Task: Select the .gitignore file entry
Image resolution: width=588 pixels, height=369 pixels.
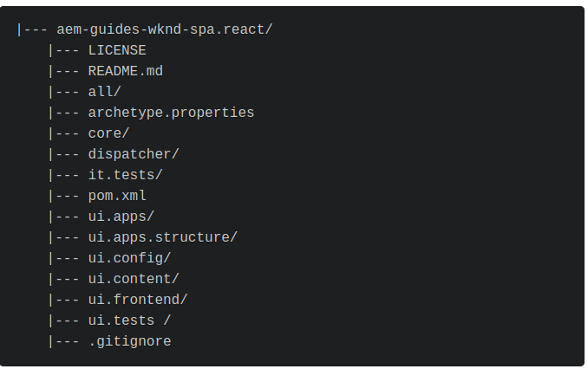Action: coord(129,341)
